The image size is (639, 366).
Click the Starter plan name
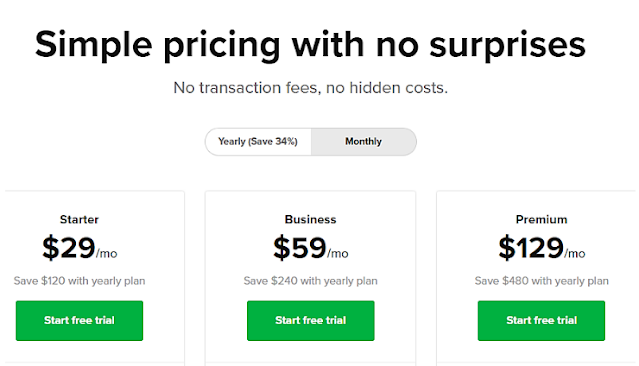coord(79,219)
